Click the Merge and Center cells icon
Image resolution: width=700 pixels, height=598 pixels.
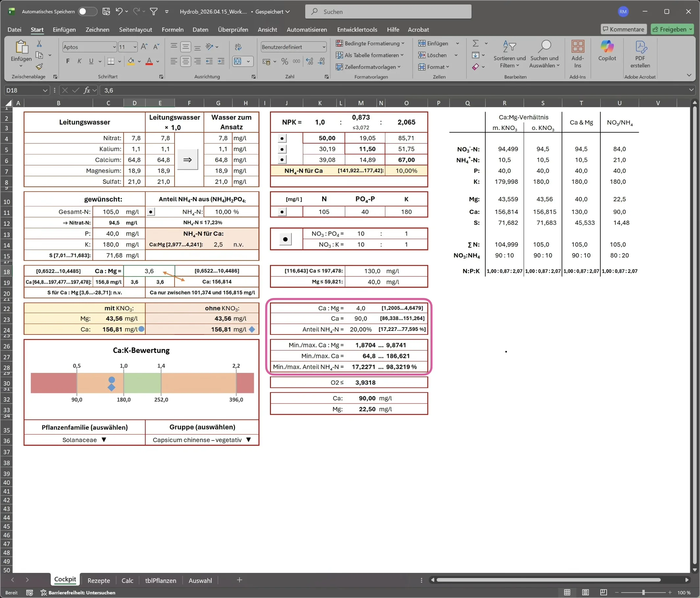(238, 61)
